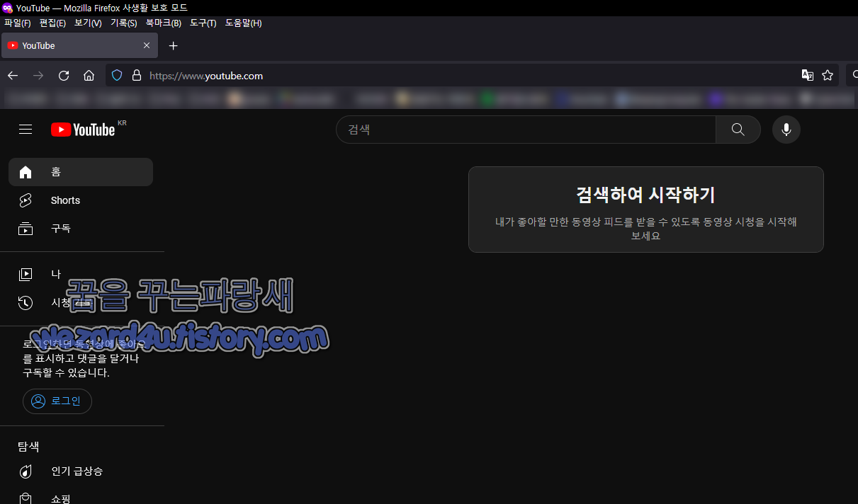The image size is (858, 504).
Task: Select Shorts in the sidebar
Action: coord(65,200)
